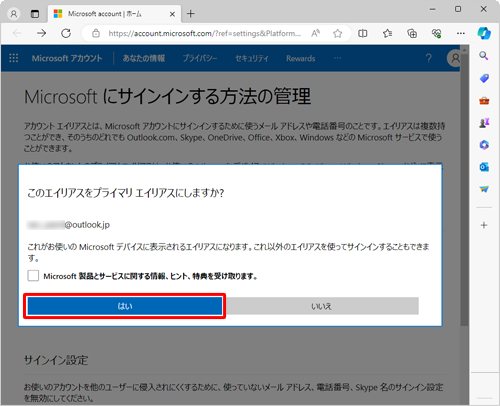Check Microsoft product info opt-in box
Screen dimensions: 500x406
click(x=33, y=276)
